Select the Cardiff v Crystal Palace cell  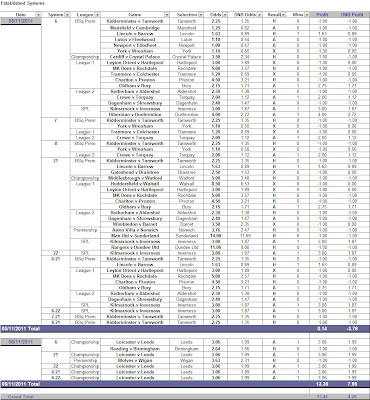point(135,57)
